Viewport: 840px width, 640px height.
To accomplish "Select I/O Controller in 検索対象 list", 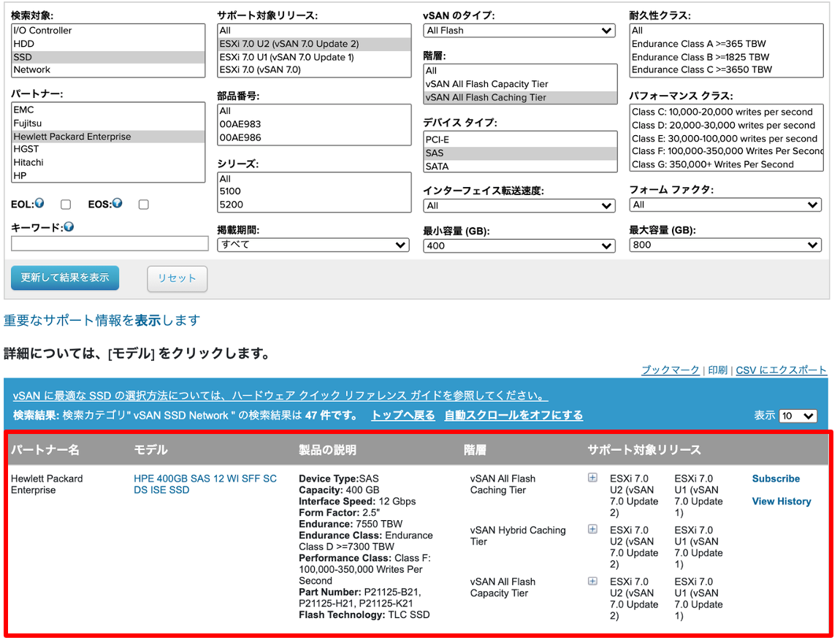I will [107, 31].
